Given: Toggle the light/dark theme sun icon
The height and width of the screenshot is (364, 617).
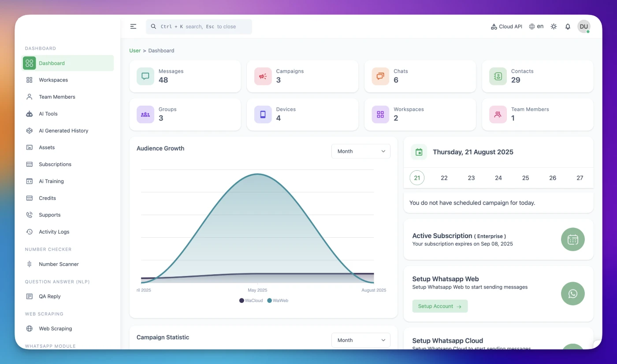Looking at the screenshot, I should point(554,26).
